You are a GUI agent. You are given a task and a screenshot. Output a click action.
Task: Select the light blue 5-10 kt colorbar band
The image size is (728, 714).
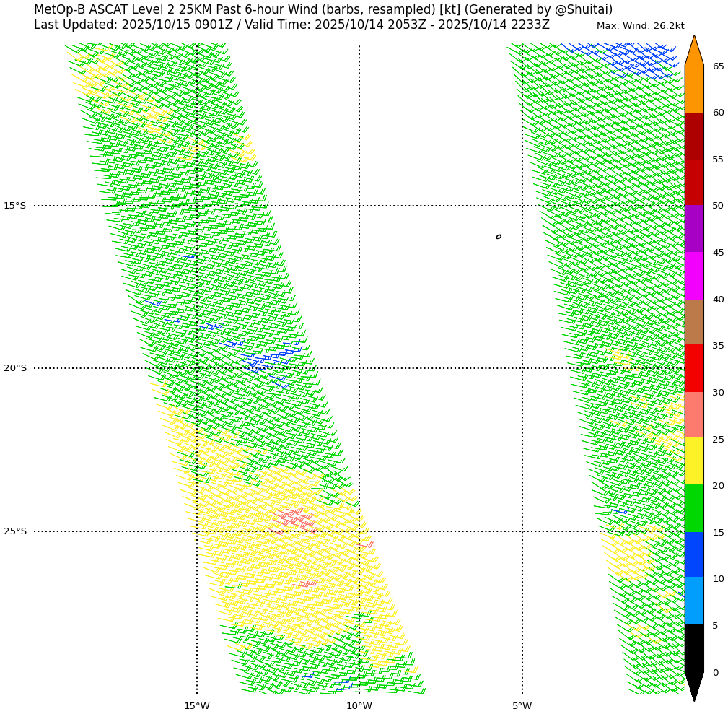tap(693, 601)
